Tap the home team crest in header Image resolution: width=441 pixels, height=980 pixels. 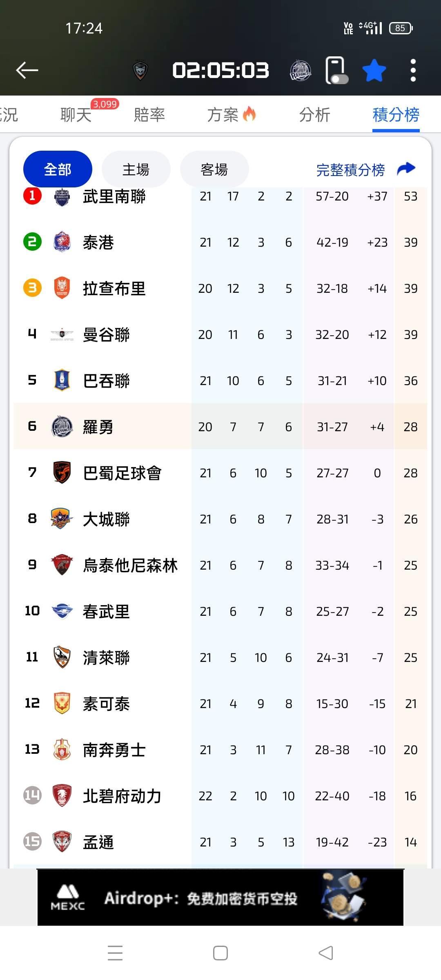click(140, 71)
